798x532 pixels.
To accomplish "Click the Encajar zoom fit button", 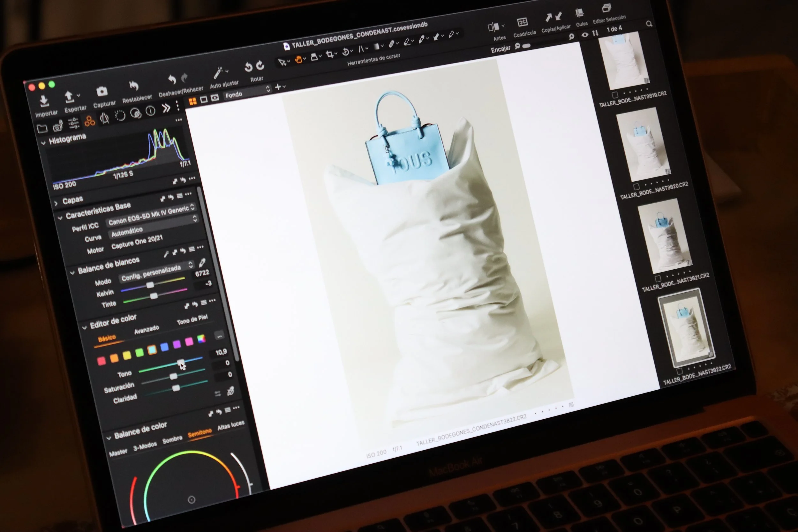I will 500,49.
